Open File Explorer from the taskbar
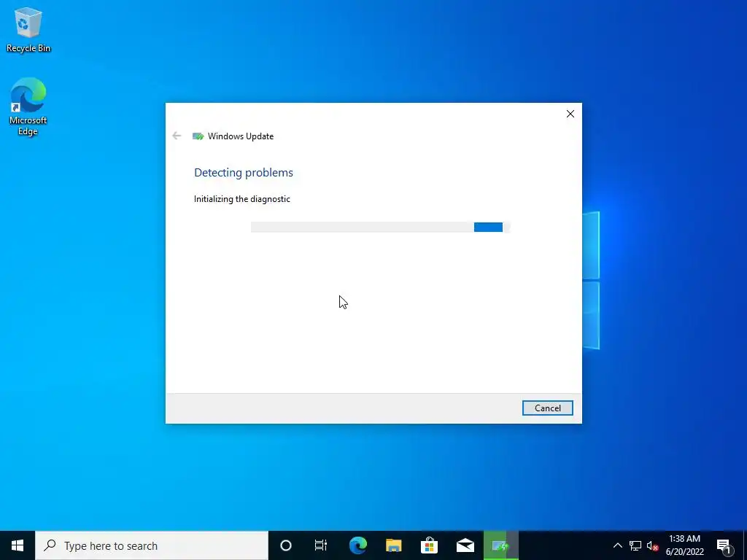 click(393, 545)
